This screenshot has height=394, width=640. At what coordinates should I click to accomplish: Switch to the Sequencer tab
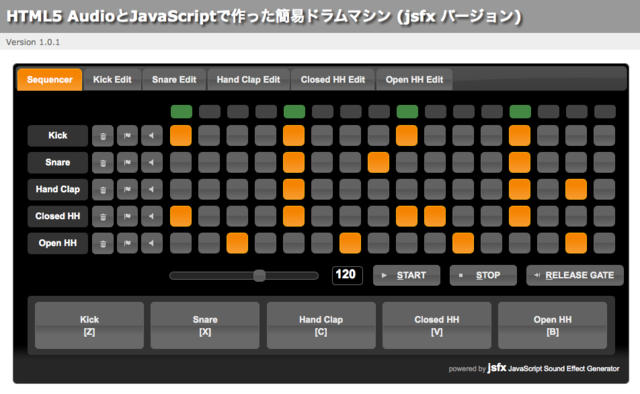click(50, 80)
